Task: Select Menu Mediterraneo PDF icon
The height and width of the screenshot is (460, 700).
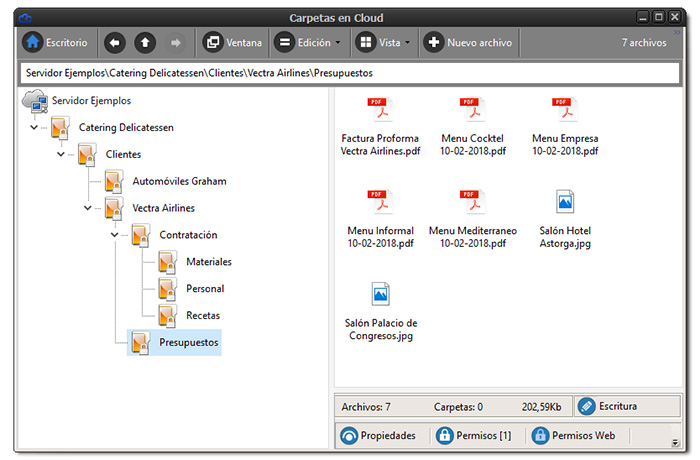Action: pos(473,202)
